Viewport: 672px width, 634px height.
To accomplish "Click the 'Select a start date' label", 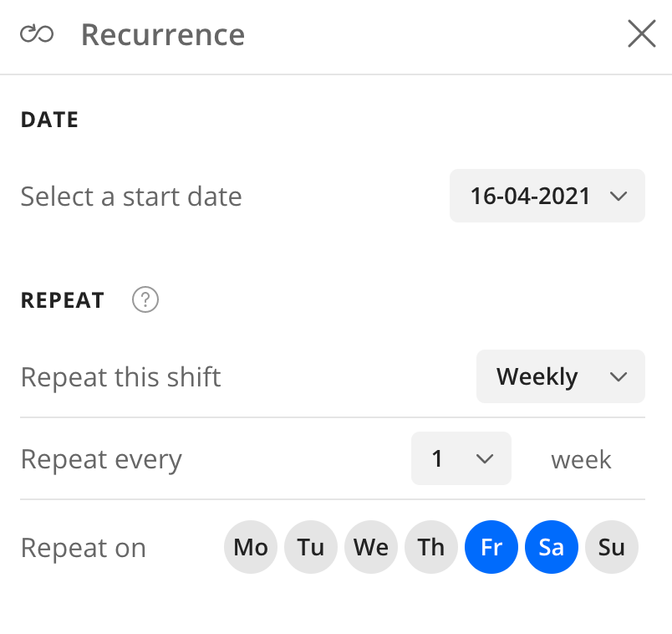I will tap(131, 197).
